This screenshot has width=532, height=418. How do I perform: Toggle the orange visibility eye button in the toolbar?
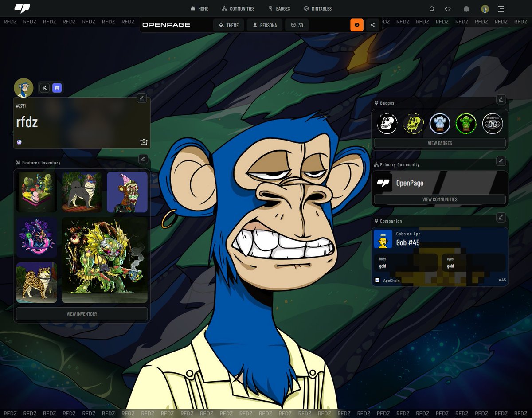357,25
